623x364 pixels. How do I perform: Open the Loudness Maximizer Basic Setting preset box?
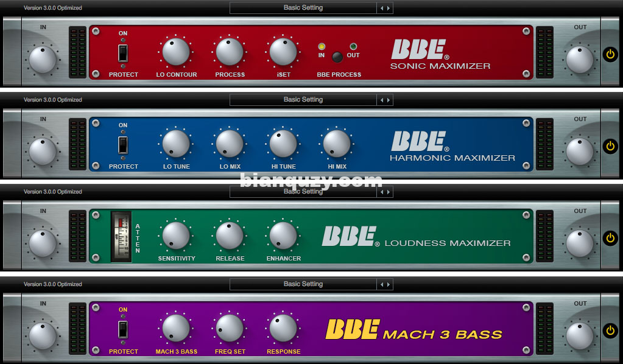(303, 192)
